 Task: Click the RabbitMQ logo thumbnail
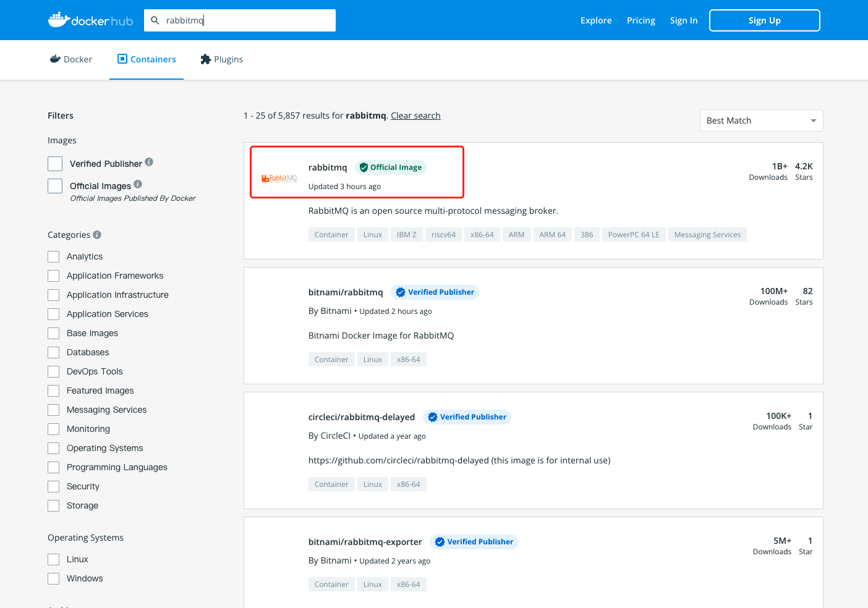pyautogui.click(x=279, y=179)
